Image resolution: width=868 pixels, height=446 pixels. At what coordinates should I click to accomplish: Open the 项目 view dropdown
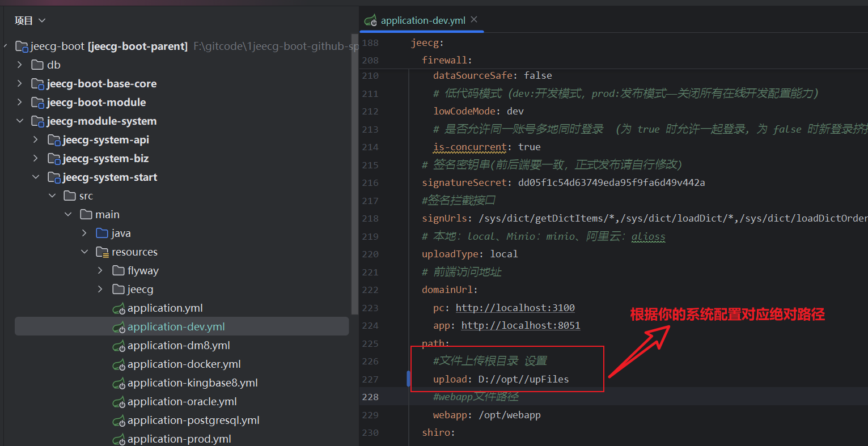(x=30, y=20)
